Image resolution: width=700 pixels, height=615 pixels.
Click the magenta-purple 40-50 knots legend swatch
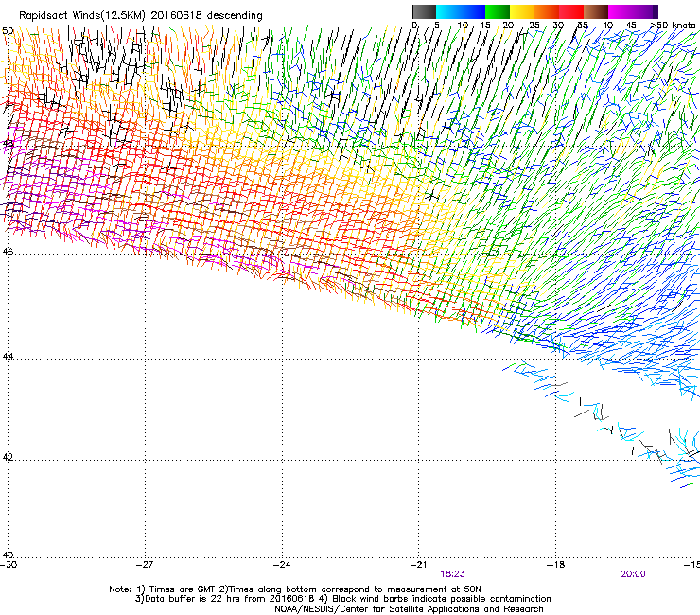(x=633, y=11)
